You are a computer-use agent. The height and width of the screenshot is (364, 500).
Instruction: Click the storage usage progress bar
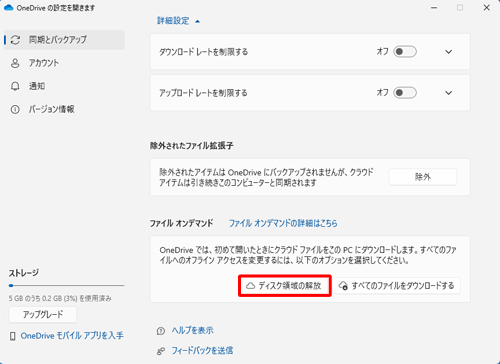(x=67, y=285)
